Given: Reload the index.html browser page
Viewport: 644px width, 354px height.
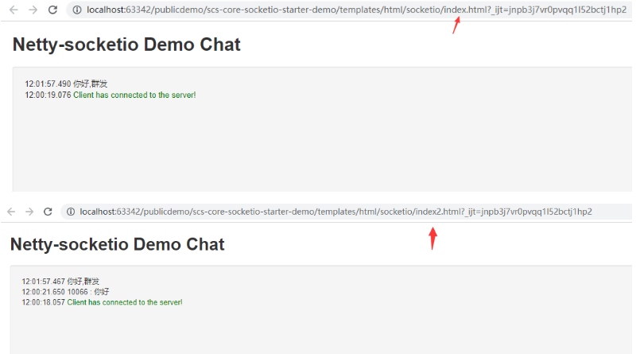Looking at the screenshot, I should (x=52, y=10).
